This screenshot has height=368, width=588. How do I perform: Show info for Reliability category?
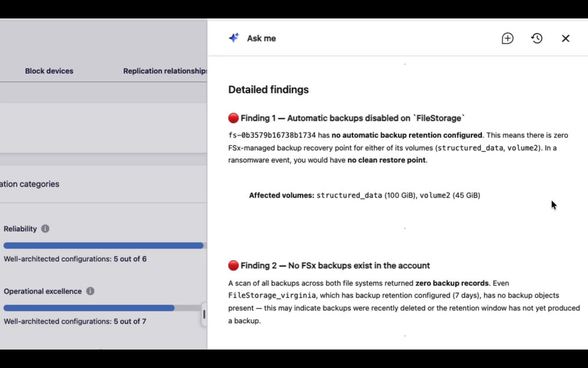tap(45, 229)
